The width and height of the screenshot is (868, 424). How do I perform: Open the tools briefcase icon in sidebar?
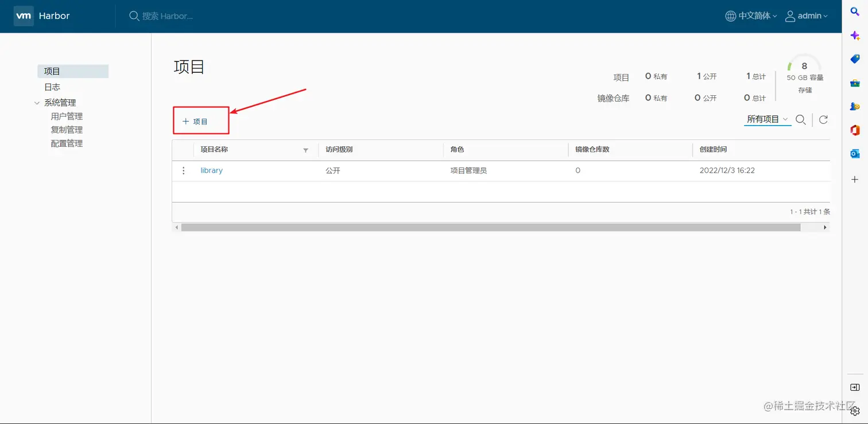click(855, 83)
